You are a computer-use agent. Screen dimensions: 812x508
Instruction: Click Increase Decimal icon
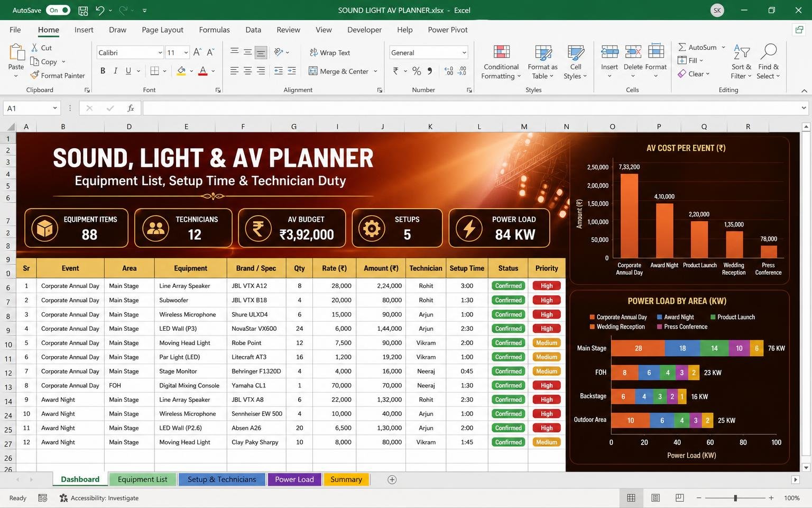click(x=449, y=71)
